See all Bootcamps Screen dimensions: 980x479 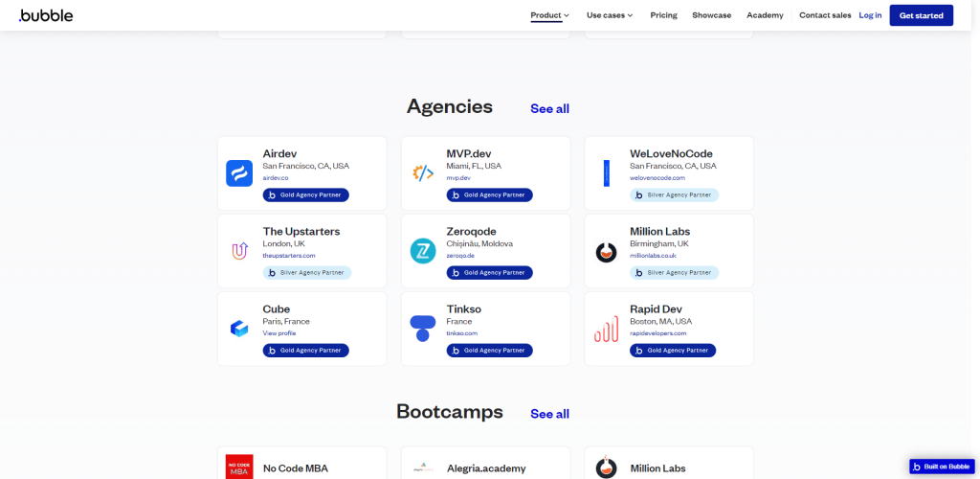click(x=550, y=414)
